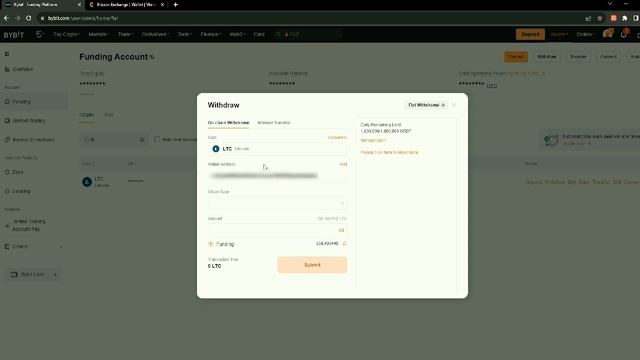Open the notifications bell icon
640x360 pixels.
pos(624,34)
